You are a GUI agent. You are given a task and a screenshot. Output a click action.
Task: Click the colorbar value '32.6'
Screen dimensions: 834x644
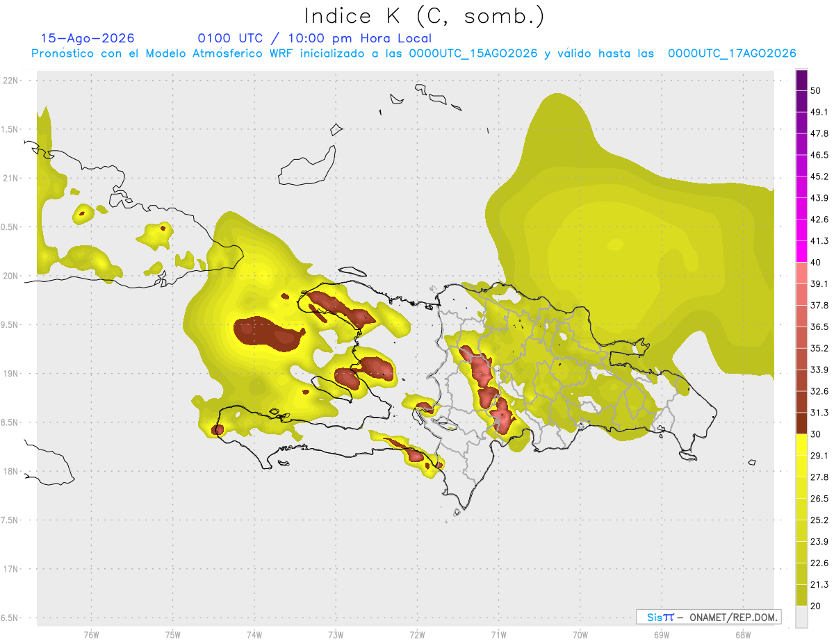[819, 391]
